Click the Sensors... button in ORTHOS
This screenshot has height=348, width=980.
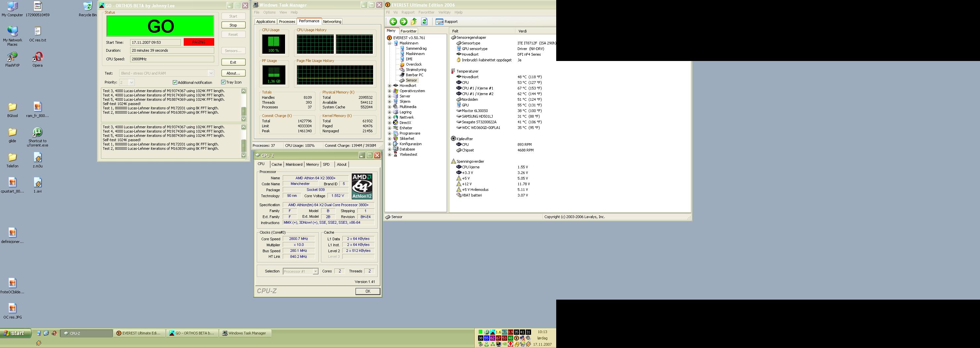[233, 51]
